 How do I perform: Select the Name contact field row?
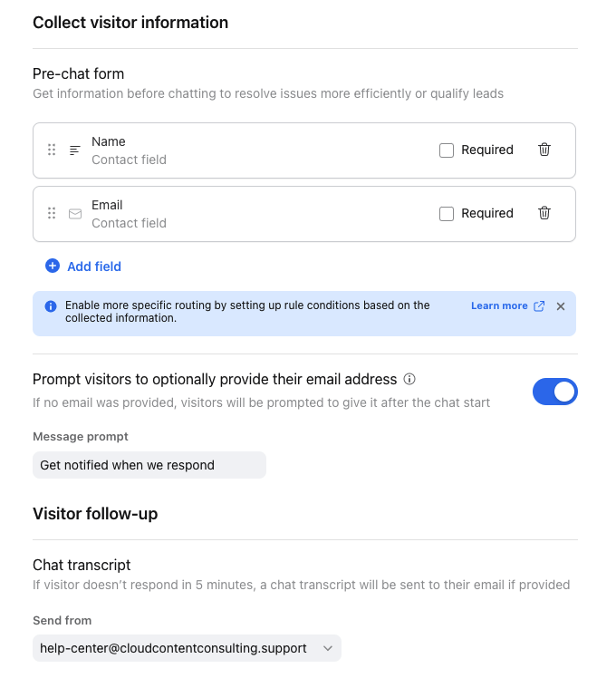tap(304, 150)
